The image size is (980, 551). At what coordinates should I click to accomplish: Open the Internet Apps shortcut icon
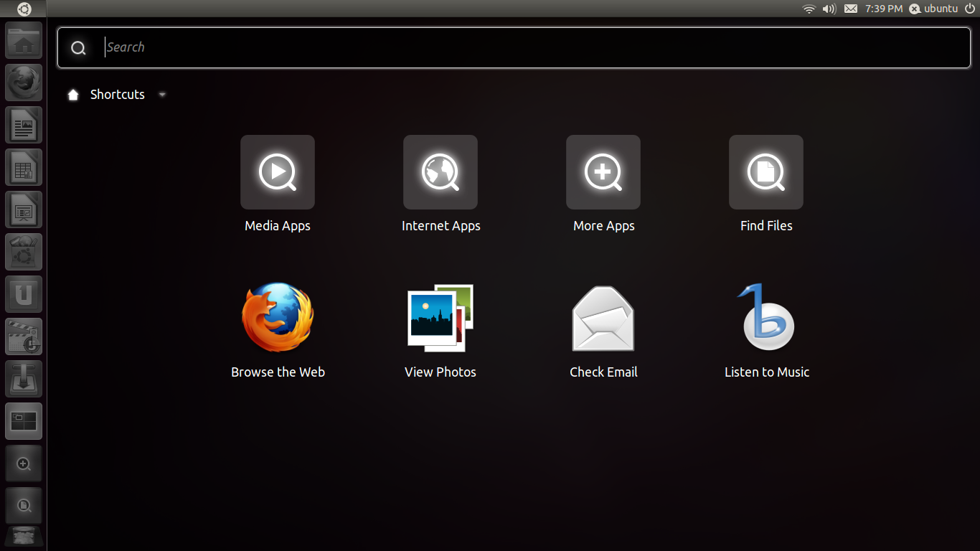tap(440, 172)
